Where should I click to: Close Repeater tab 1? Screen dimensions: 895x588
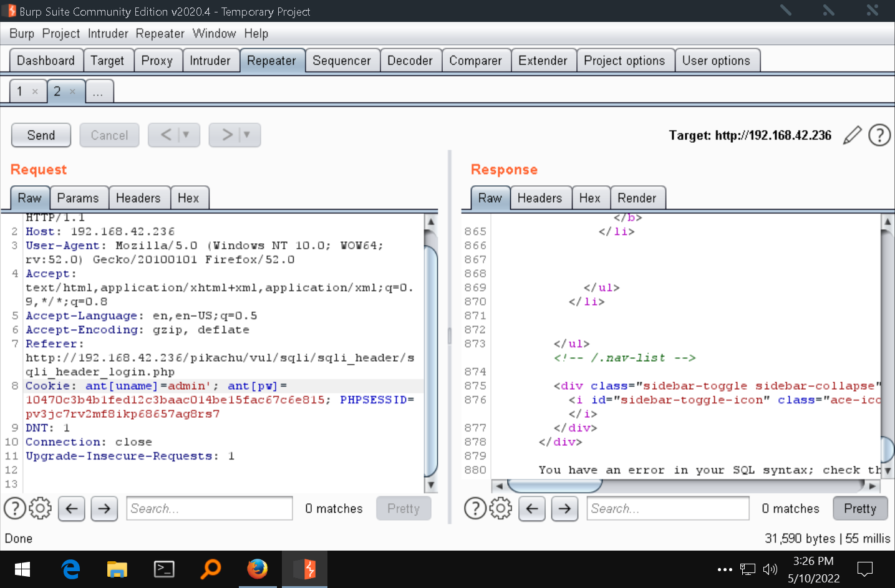click(35, 92)
